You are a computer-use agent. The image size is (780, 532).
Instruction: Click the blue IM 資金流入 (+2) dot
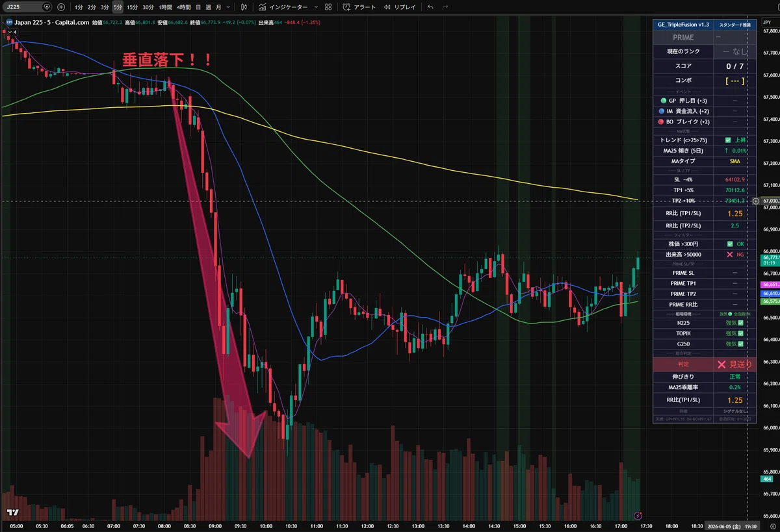(x=662, y=111)
